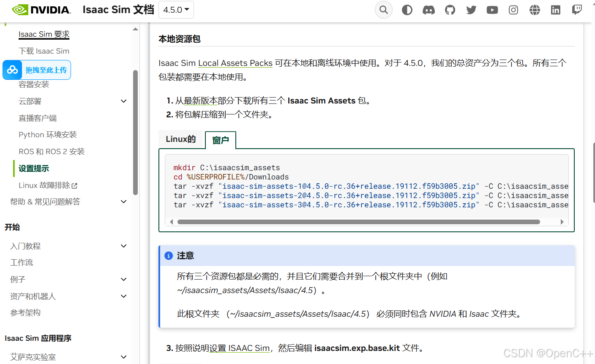
Task: Click the page vertical scrollbar thumb
Action: (x=594, y=173)
